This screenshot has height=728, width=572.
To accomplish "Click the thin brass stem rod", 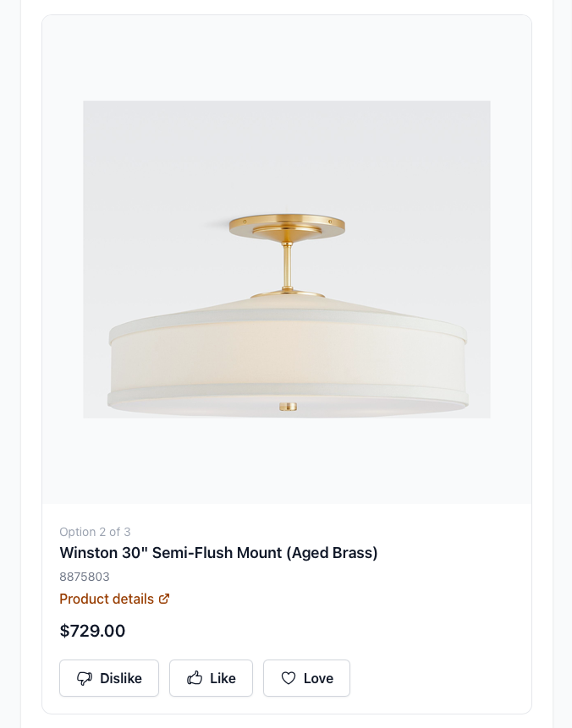I will click(287, 265).
